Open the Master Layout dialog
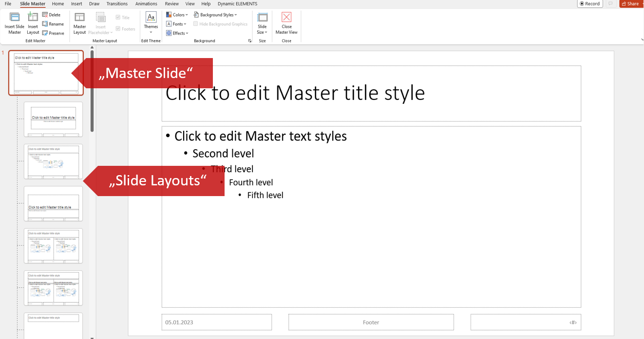This screenshot has width=644, height=339. (79, 18)
